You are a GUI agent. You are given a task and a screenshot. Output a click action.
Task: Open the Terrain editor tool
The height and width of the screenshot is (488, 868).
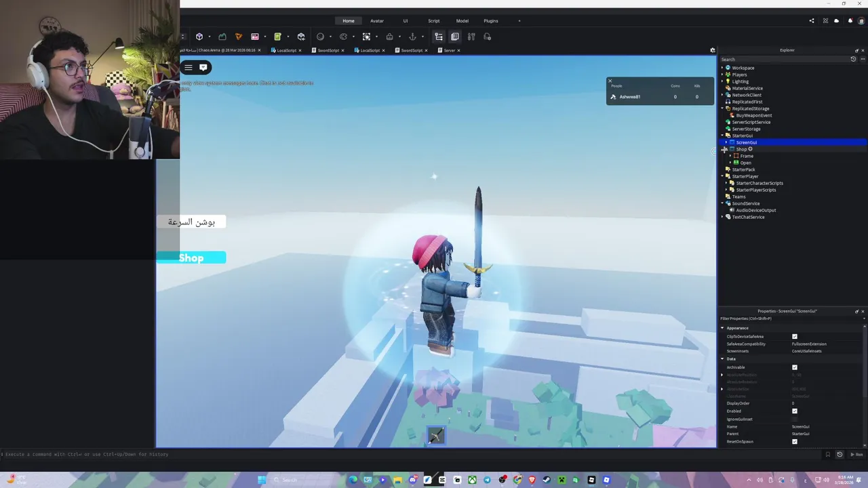(x=222, y=37)
